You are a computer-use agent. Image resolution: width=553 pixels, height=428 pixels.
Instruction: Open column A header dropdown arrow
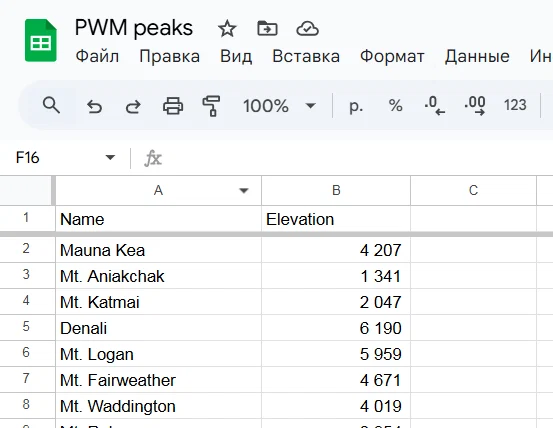pyautogui.click(x=243, y=191)
